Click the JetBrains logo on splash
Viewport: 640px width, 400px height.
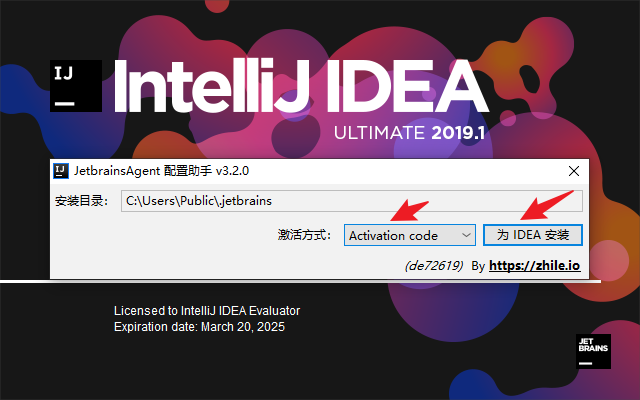[x=593, y=351]
